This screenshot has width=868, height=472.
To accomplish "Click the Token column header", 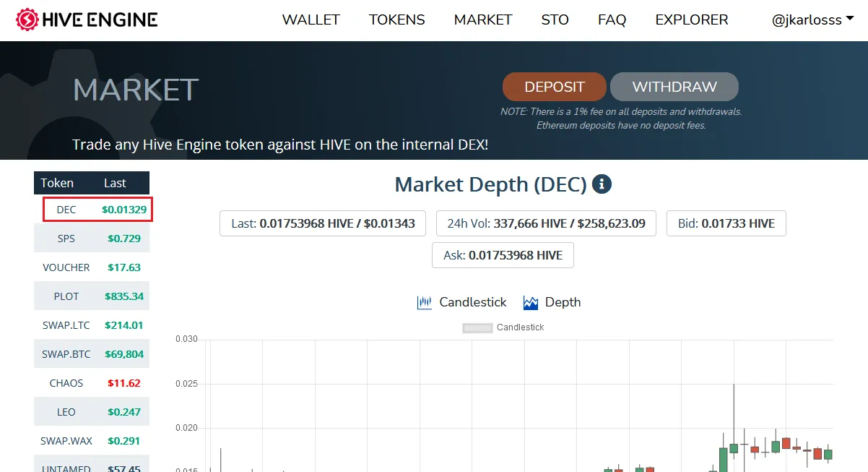I will coord(57,183).
